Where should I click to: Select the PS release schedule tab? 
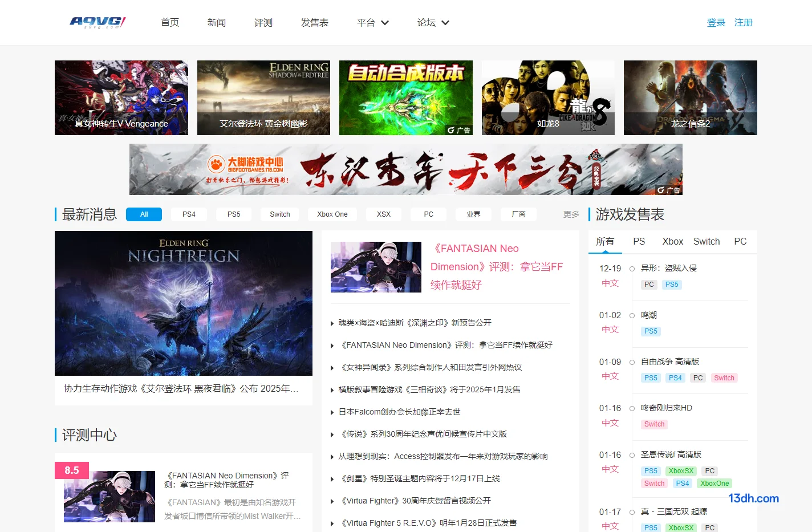coord(639,242)
